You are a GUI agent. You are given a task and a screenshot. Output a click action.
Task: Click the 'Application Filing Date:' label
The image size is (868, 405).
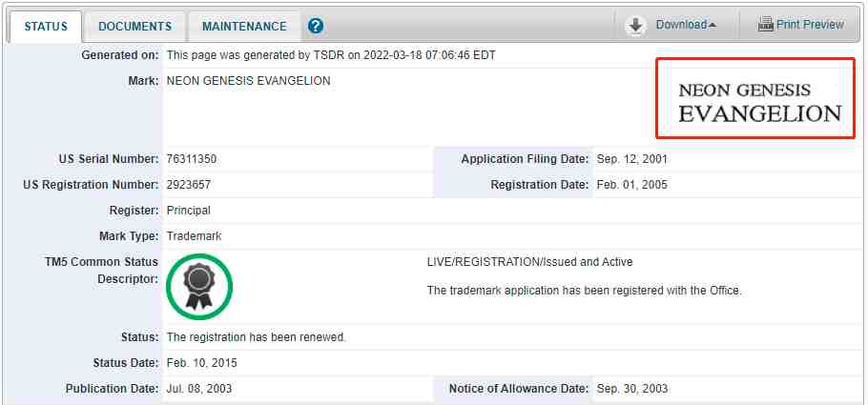[525, 159]
